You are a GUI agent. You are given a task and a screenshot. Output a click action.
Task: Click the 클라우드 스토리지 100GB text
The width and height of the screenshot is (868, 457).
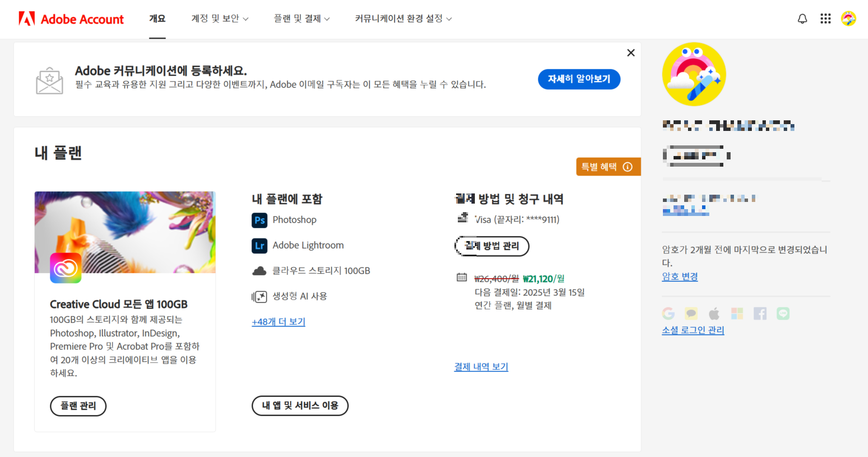click(x=321, y=271)
